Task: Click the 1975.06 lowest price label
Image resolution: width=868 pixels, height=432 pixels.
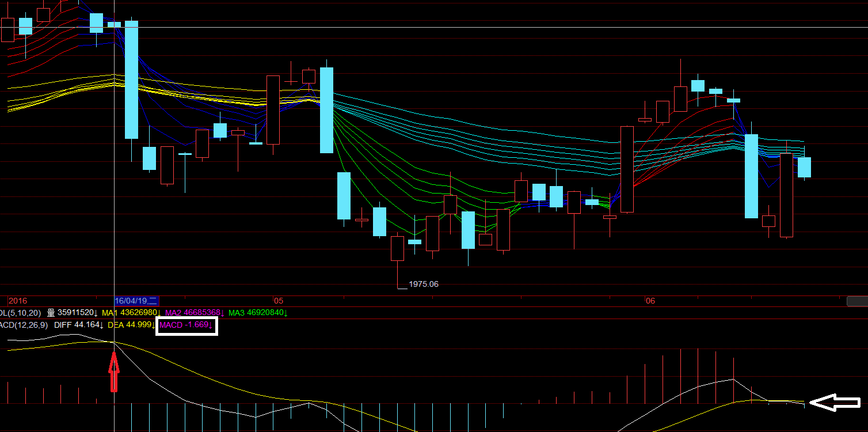Action: (x=423, y=285)
